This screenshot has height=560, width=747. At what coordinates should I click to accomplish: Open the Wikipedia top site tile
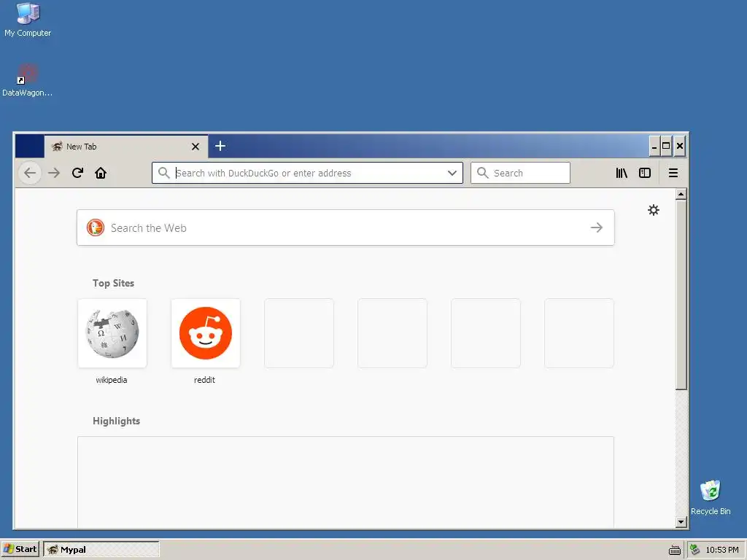(x=112, y=333)
